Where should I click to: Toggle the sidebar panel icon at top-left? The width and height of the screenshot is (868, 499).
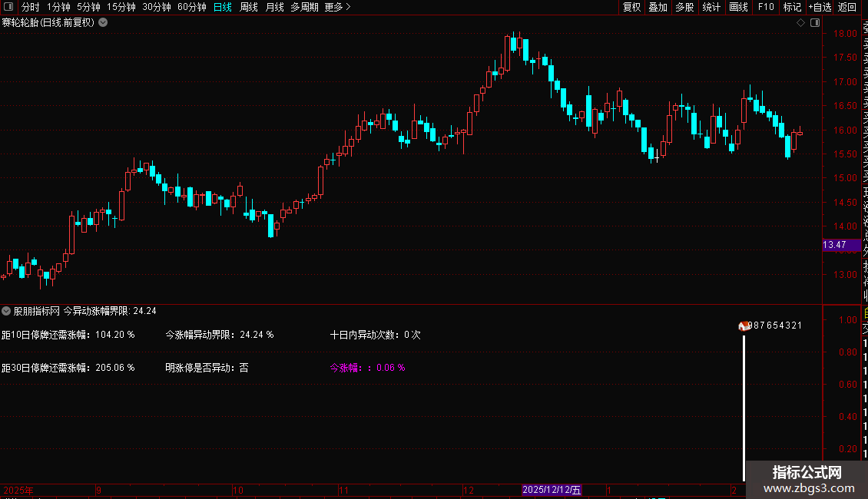[8, 7]
